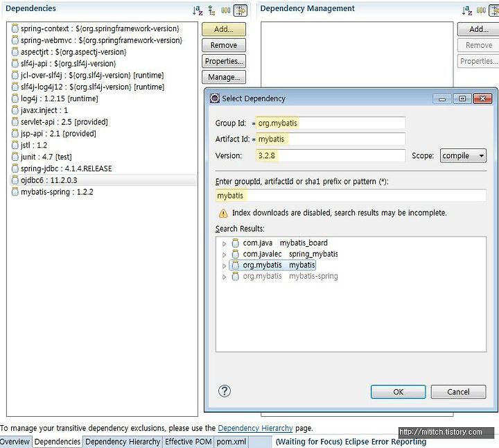499x448 pixels.
Task: Toggle show GroupId icon in Dependencies toolbar
Action: [x=226, y=10]
